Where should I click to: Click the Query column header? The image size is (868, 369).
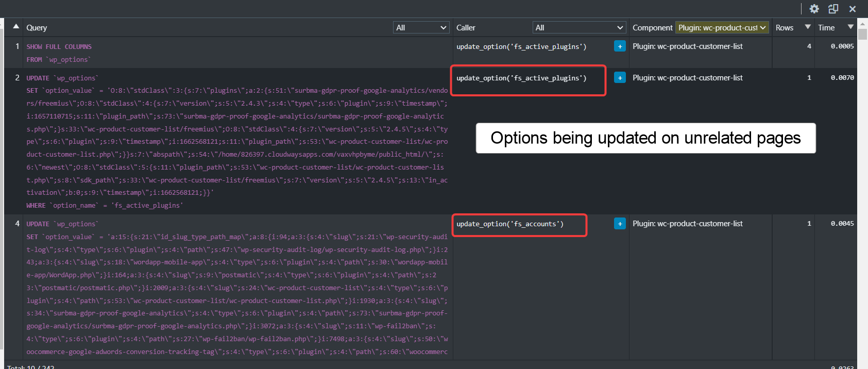(37, 28)
